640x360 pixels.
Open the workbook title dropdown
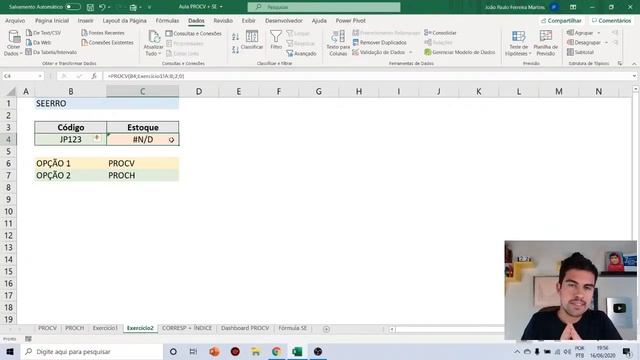pyautogui.click(x=221, y=7)
